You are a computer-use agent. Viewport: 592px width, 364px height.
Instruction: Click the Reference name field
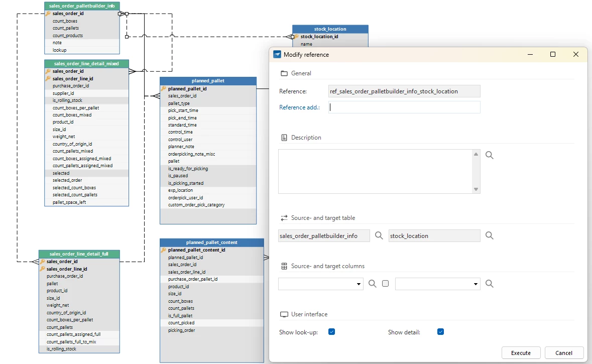(404, 91)
